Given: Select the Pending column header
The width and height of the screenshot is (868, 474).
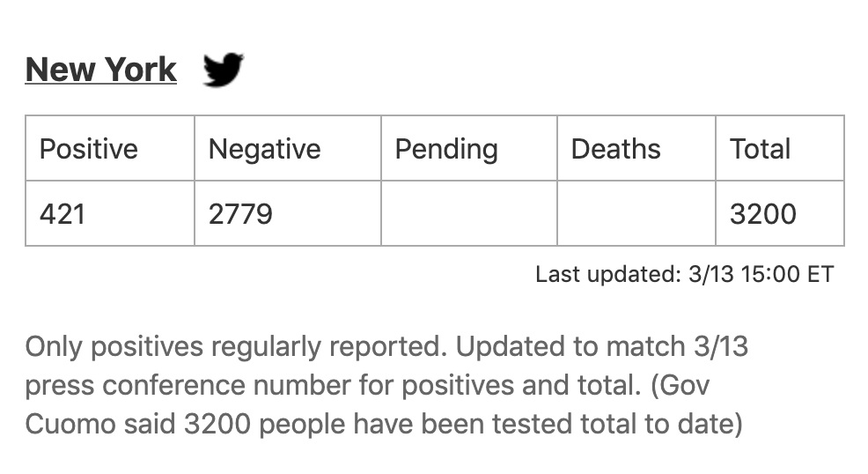Looking at the screenshot, I should pos(469,148).
